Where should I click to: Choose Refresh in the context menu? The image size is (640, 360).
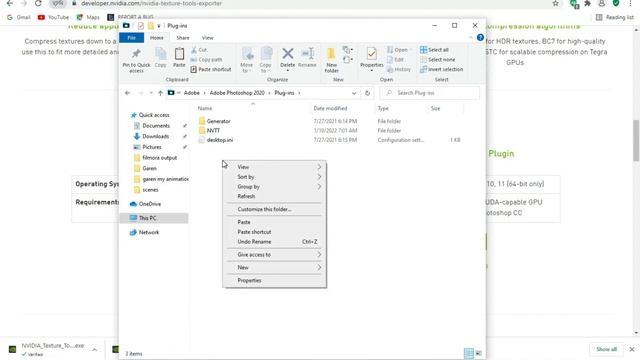(x=274, y=196)
